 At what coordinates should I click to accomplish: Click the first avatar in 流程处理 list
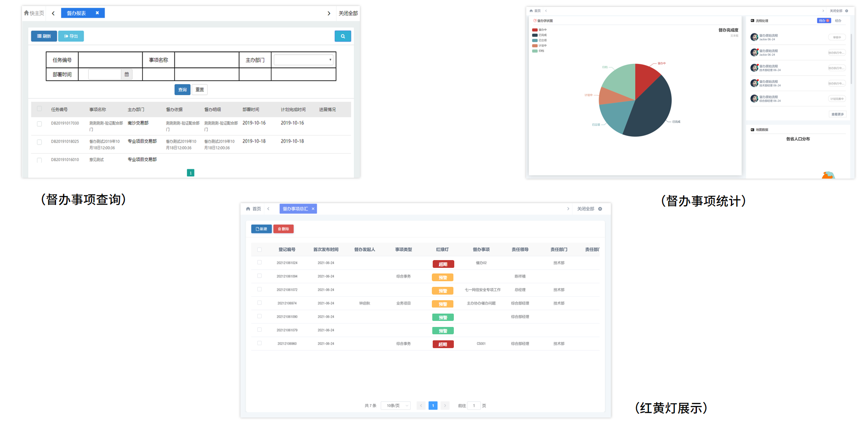pyautogui.click(x=754, y=37)
